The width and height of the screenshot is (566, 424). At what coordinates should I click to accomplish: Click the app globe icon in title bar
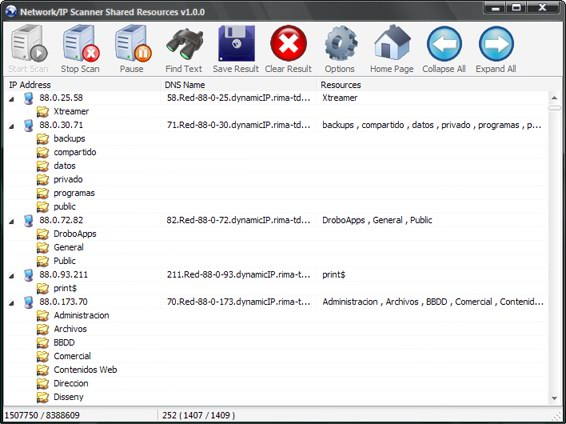coord(10,12)
